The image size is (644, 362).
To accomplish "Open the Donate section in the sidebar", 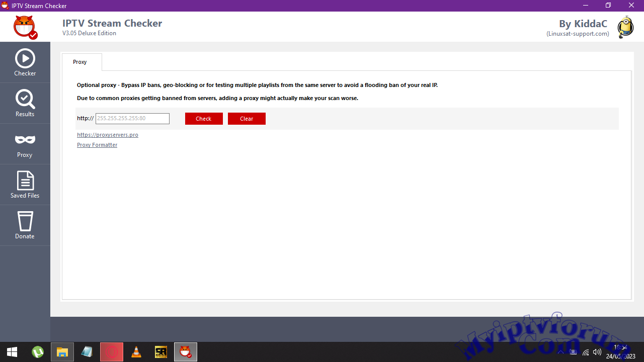I will pos(25,225).
